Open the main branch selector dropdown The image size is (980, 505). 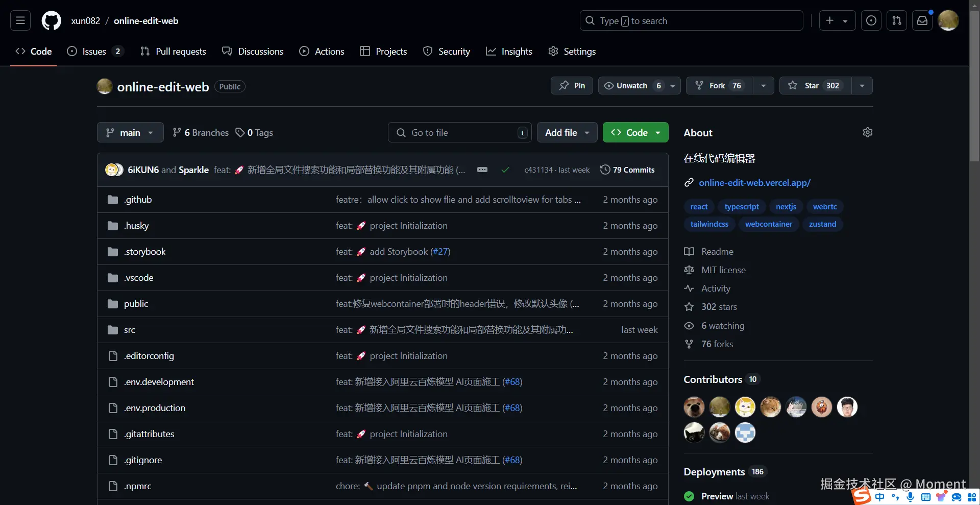point(130,132)
